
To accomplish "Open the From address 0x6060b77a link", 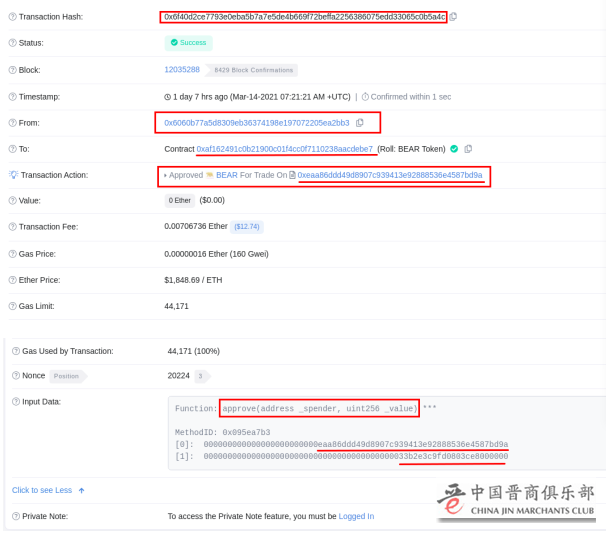I will click(x=256, y=123).
